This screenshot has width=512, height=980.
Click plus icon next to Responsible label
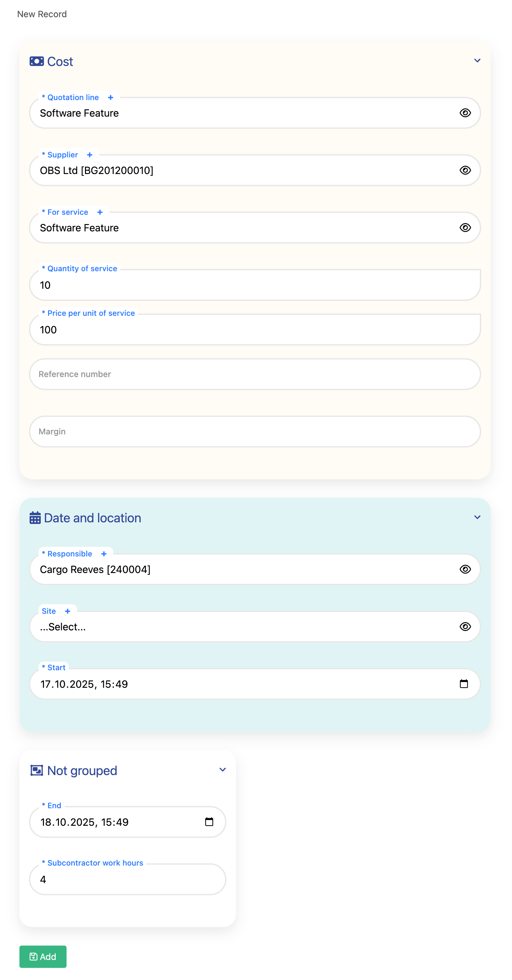pos(104,554)
